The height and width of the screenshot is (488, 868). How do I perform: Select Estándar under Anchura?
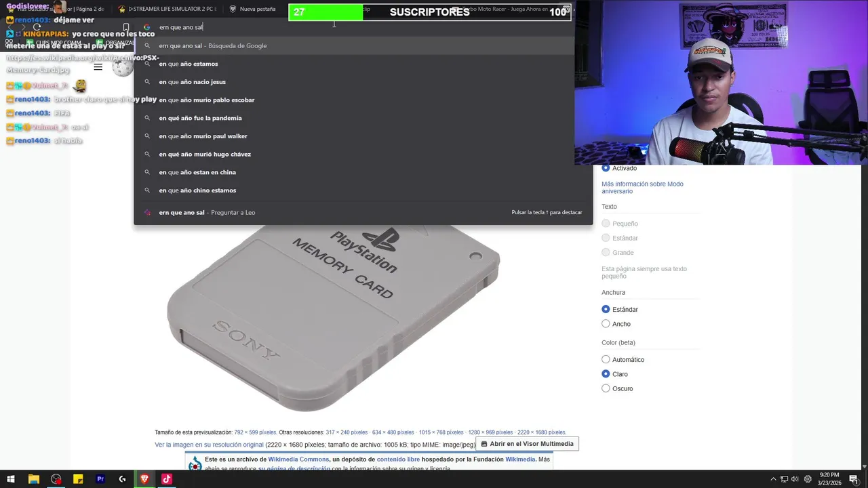pyautogui.click(x=606, y=309)
